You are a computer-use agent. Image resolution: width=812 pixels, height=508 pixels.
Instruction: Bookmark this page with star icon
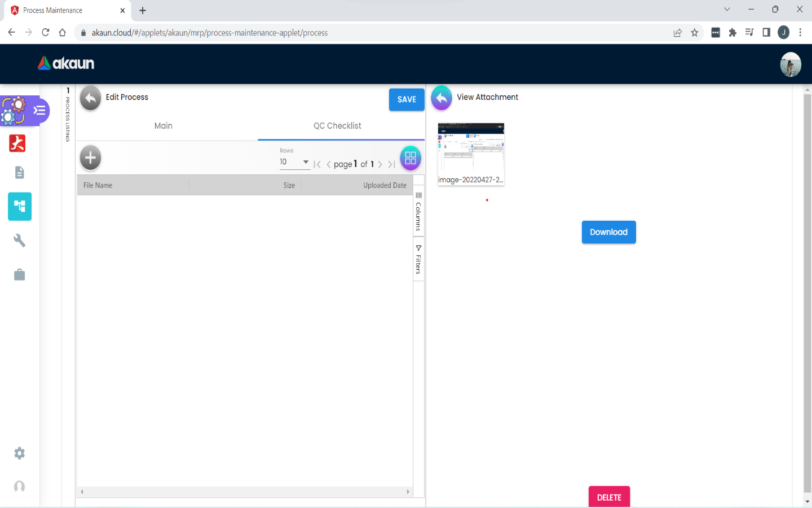tap(695, 33)
